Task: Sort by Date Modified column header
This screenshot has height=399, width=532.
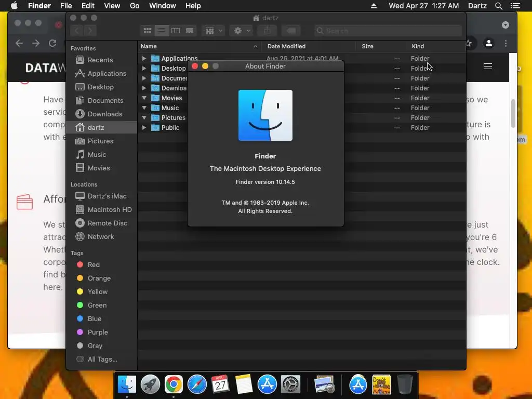Action: (309, 46)
